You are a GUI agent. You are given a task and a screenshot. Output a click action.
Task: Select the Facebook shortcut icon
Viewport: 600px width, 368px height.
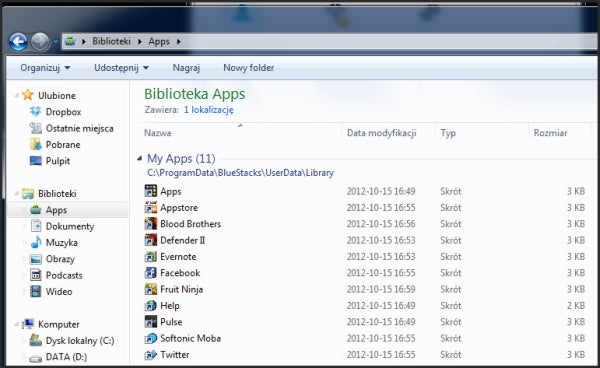coord(151,273)
